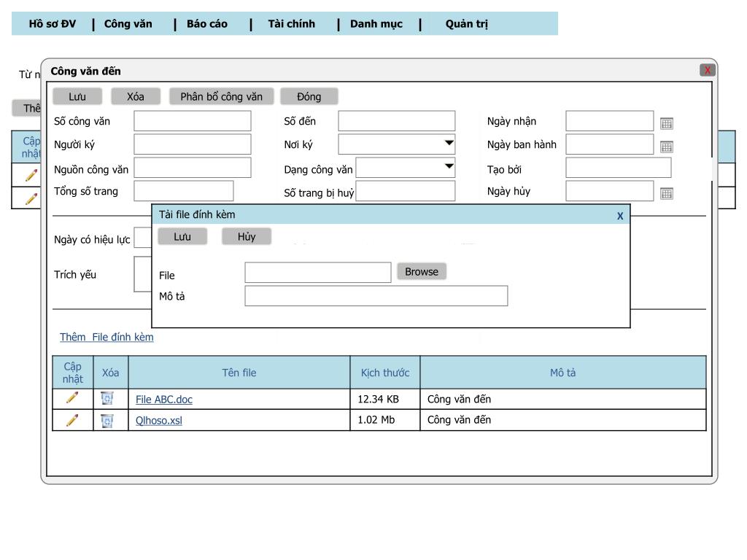This screenshot has width=747, height=560.
Task: Focus the Tạo bởi input field
Action: [x=619, y=168]
